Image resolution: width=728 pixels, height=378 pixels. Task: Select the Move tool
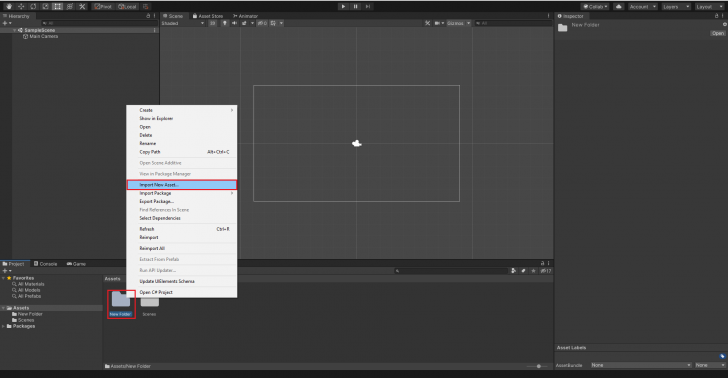click(x=21, y=7)
